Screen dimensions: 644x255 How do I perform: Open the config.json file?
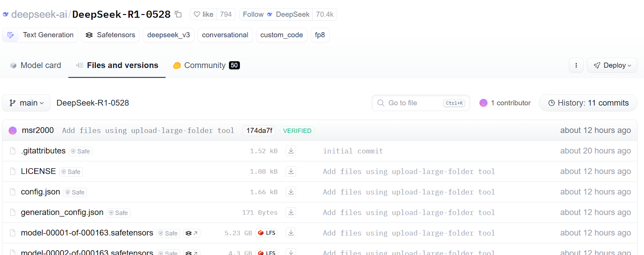(40, 192)
